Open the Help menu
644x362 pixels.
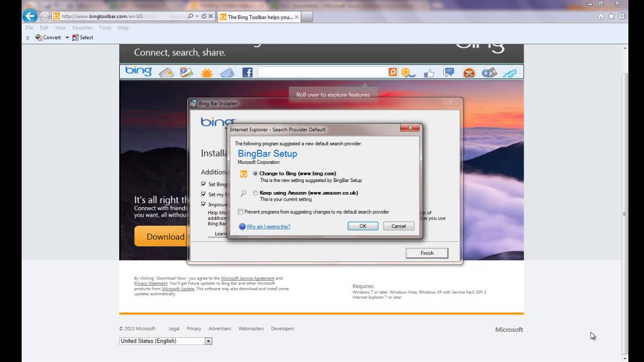point(123,28)
